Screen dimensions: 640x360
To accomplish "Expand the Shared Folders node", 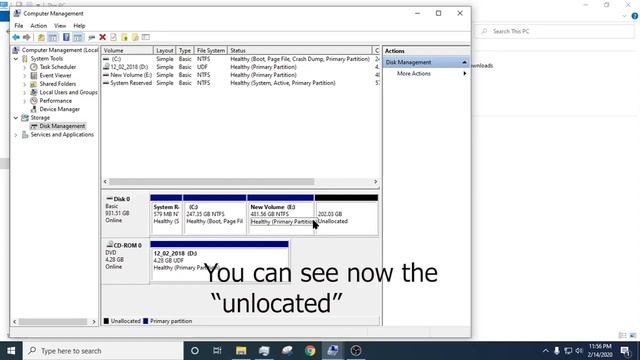I will click(x=24, y=84).
